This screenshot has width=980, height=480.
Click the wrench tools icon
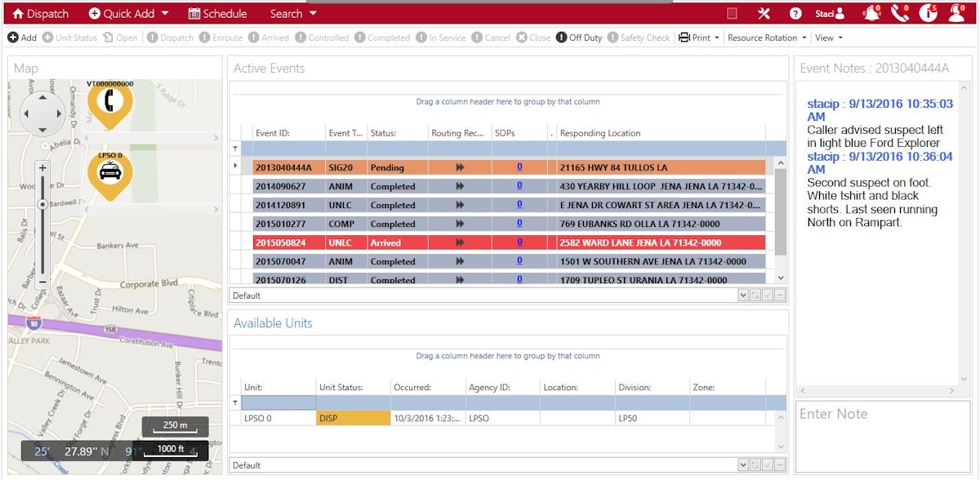pos(764,12)
